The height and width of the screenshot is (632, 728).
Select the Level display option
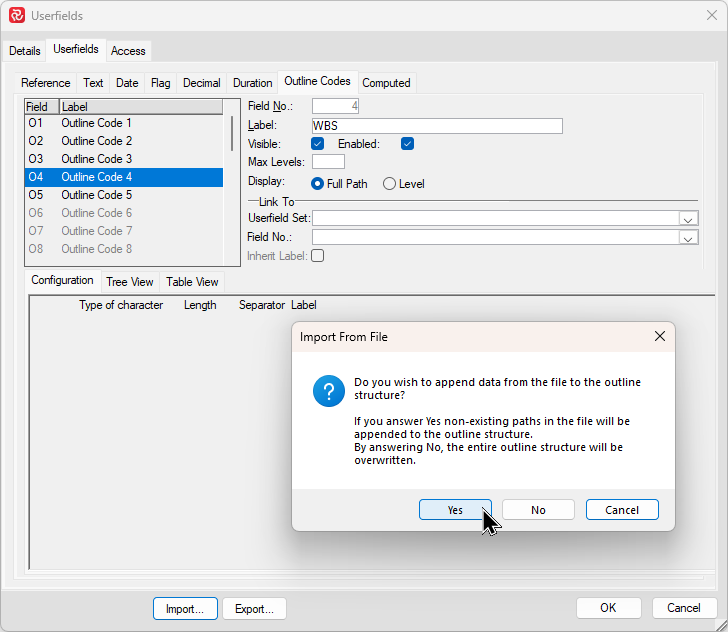[389, 184]
